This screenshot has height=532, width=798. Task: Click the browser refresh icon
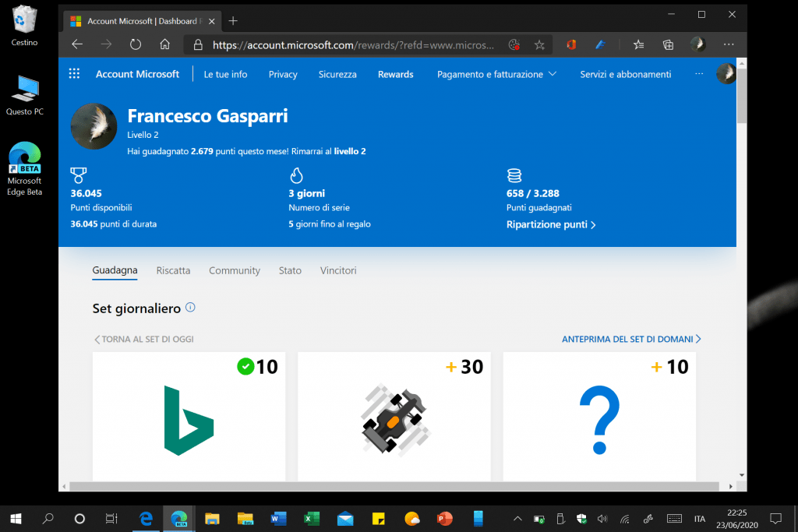pyautogui.click(x=136, y=45)
